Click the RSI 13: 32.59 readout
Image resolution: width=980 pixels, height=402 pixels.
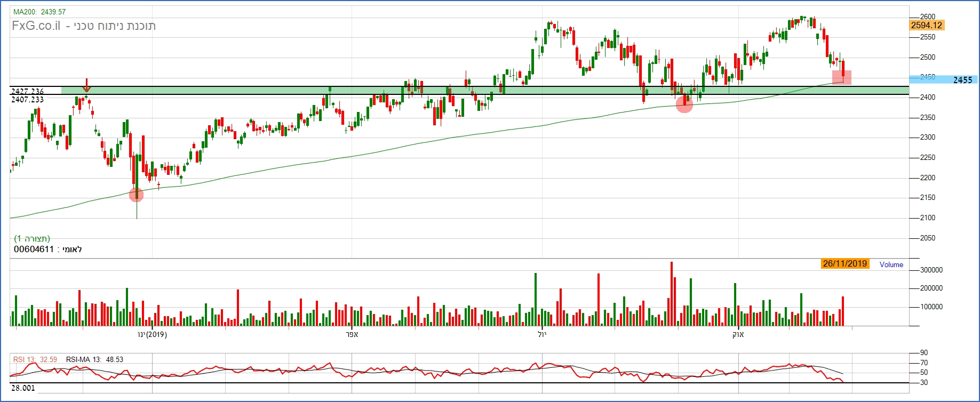(x=35, y=359)
